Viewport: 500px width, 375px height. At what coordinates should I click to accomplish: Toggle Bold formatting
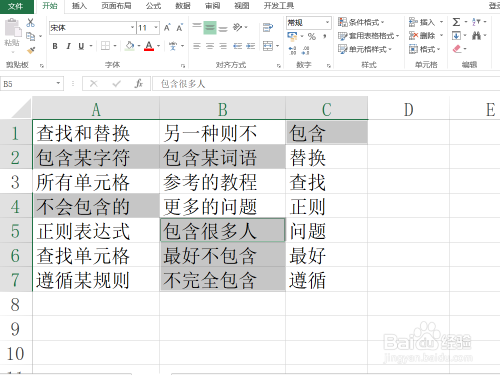pos(55,46)
